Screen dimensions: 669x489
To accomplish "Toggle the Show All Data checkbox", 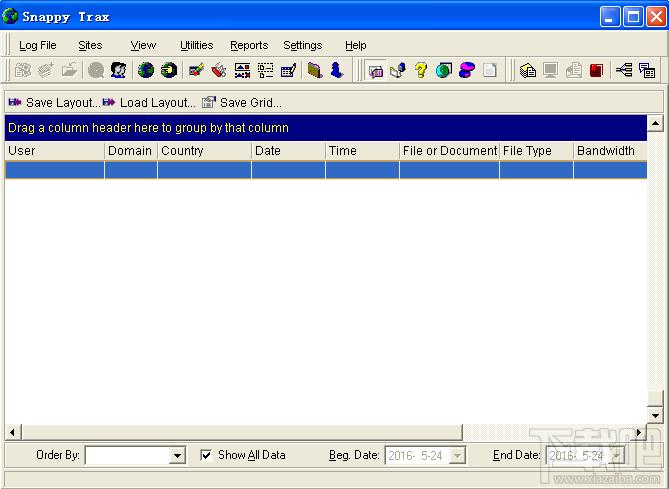I will coord(206,455).
